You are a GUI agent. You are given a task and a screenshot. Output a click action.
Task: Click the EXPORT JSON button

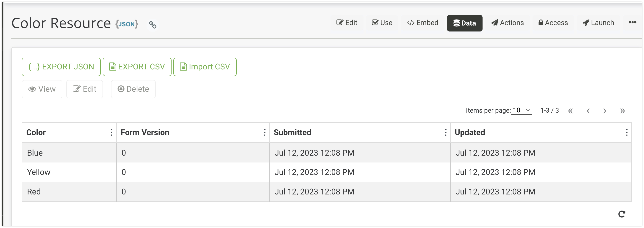(x=61, y=67)
